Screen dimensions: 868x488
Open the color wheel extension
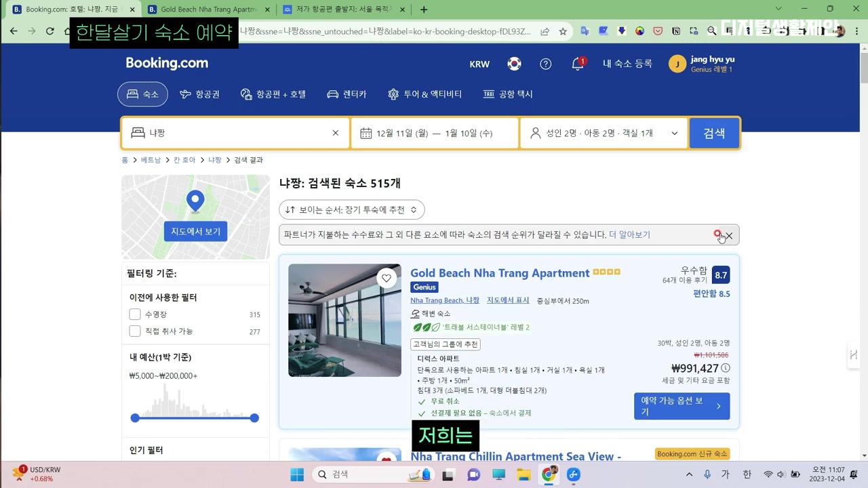click(639, 31)
